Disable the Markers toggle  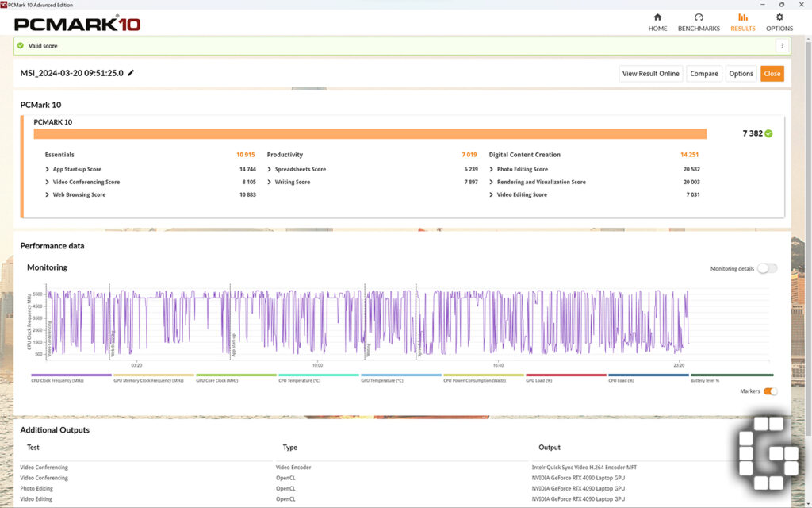tap(771, 391)
